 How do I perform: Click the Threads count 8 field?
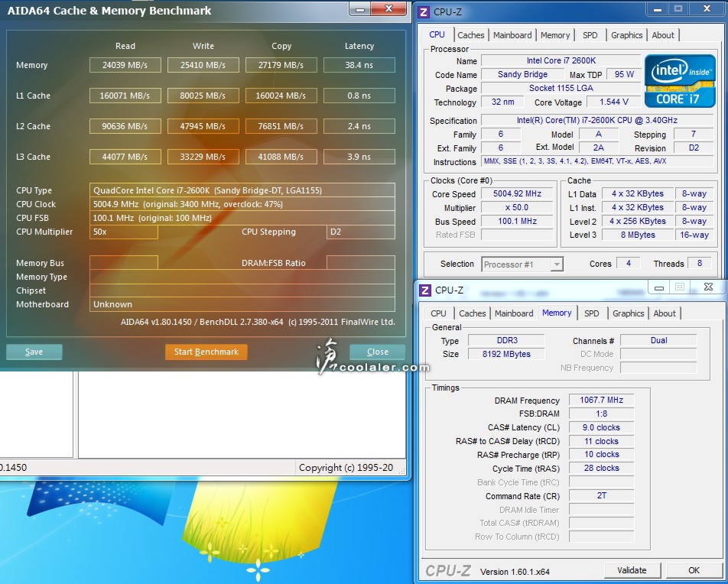point(699,263)
